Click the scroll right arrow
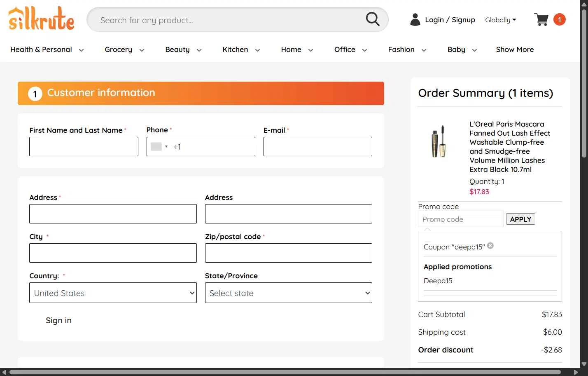 coord(576,372)
